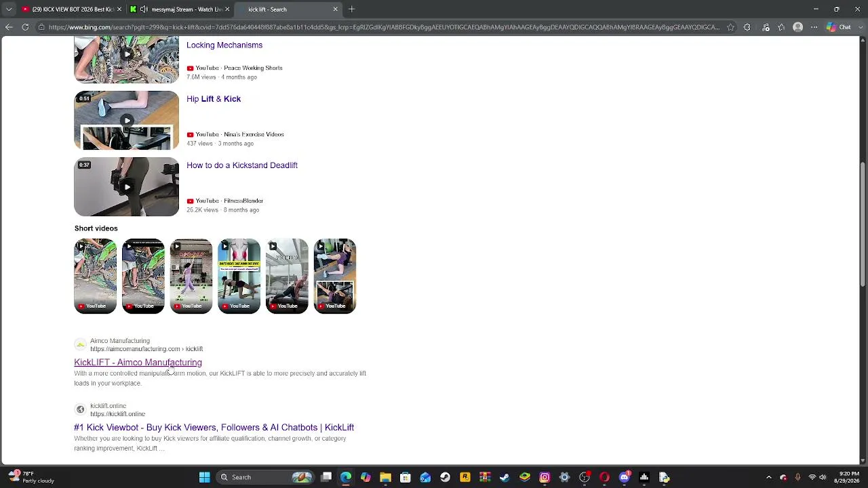Click the page vertical scrollbar thumb
This screenshot has height=488, width=868.
tap(863, 224)
